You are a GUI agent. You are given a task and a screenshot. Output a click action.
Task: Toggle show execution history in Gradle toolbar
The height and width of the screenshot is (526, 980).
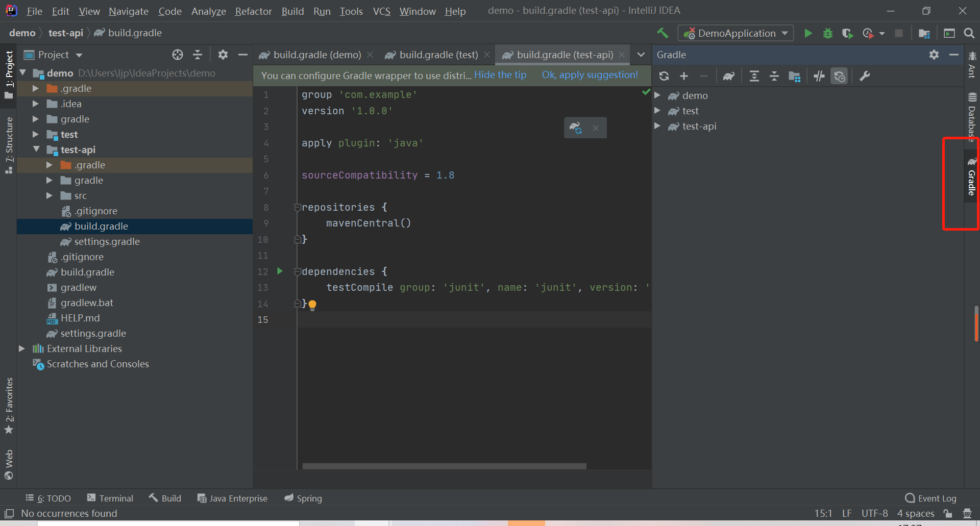click(x=839, y=76)
